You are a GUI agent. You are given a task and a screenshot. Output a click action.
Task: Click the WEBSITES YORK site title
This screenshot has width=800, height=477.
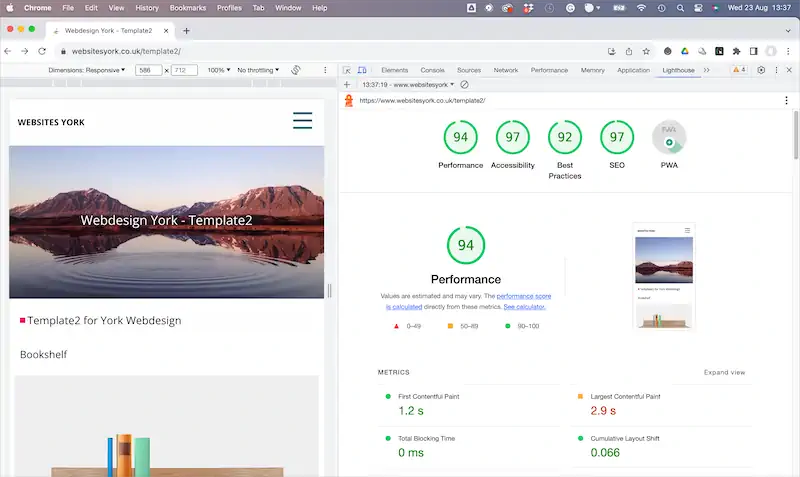[51, 122]
